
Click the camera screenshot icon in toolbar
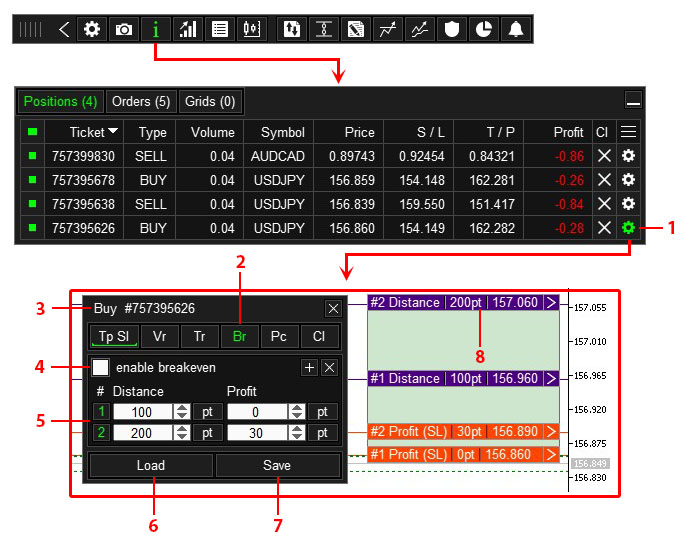click(123, 29)
